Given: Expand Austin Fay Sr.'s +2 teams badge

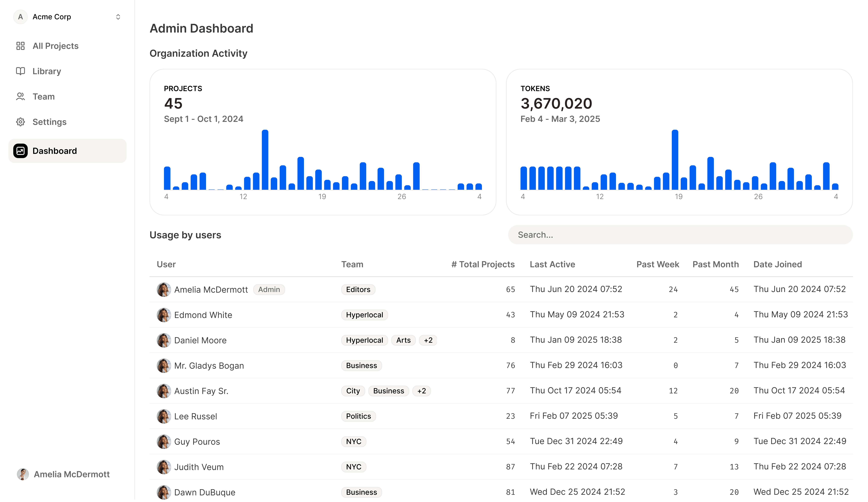Looking at the screenshot, I should (422, 391).
